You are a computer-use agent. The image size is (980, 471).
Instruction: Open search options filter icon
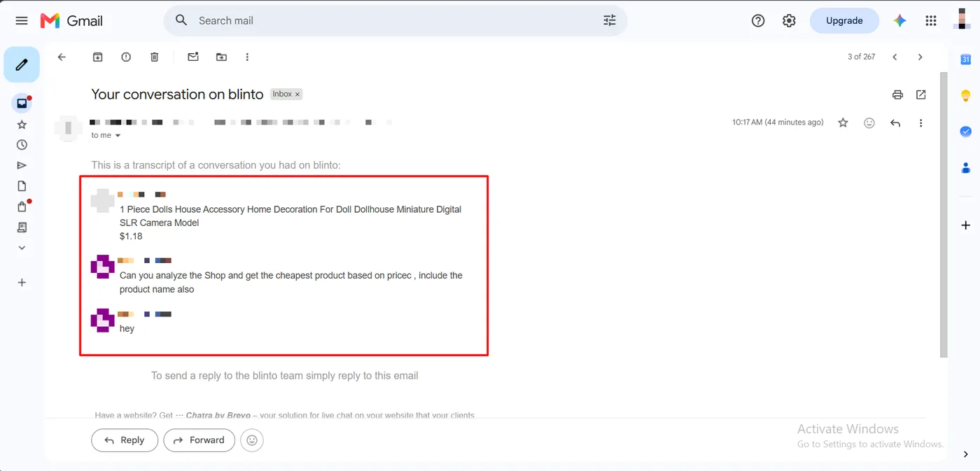tap(610, 21)
